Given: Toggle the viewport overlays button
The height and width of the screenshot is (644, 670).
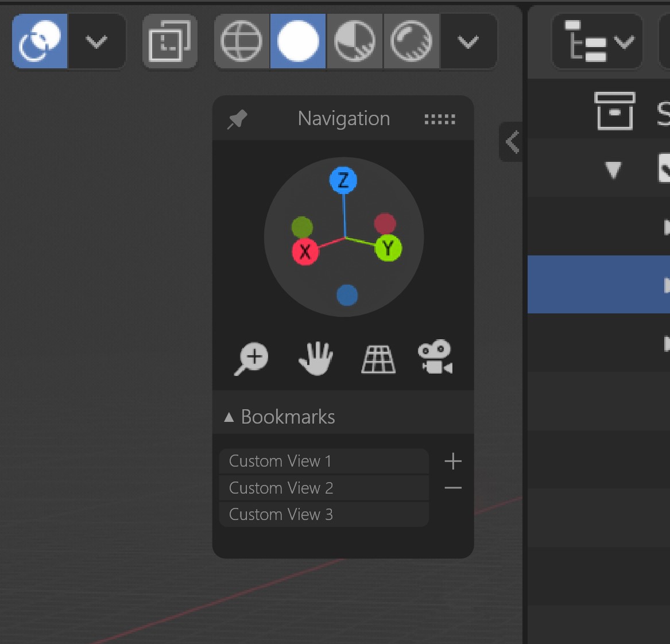Looking at the screenshot, I should click(x=40, y=41).
